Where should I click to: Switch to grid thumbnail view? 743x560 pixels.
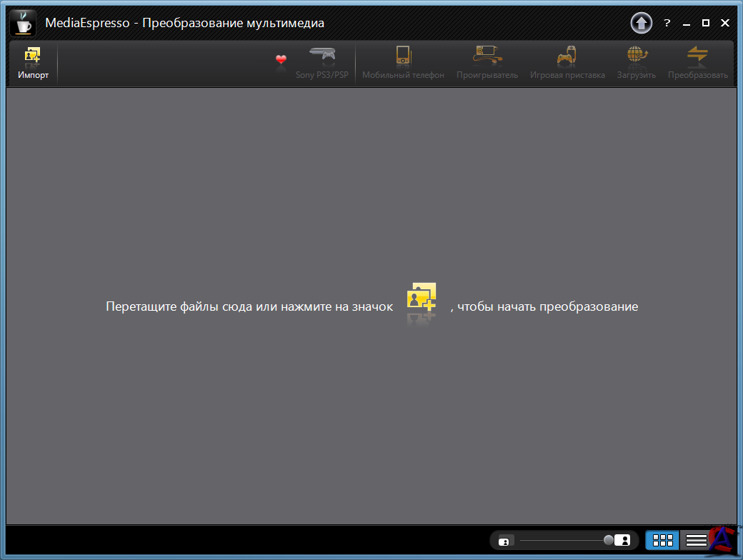[662, 540]
